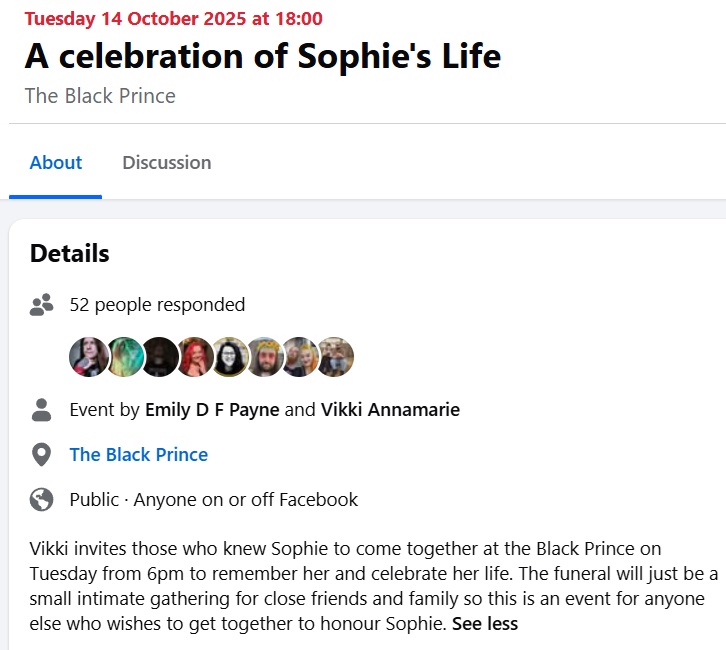Click the group people responded icon
This screenshot has width=726, height=650.
41,305
